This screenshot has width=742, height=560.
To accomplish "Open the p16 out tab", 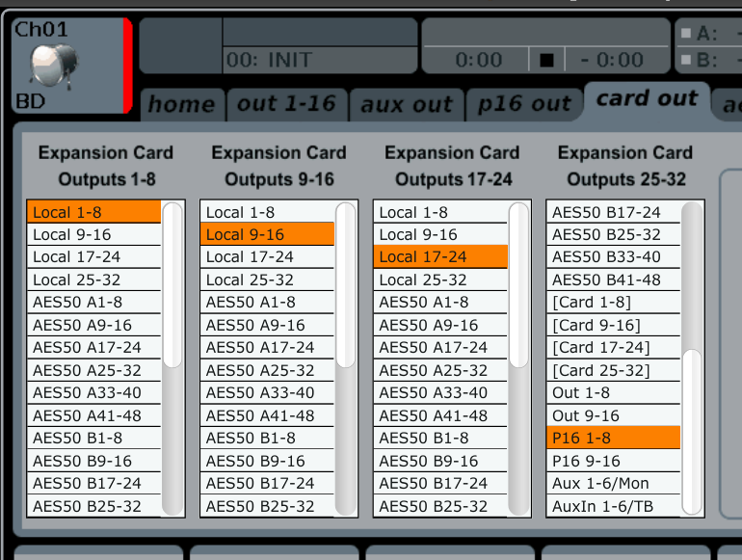I will pyautogui.click(x=524, y=104).
